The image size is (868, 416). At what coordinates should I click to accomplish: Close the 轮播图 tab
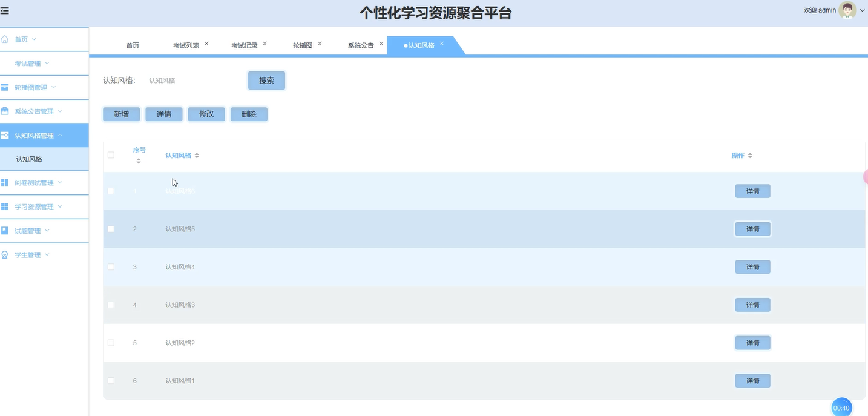point(320,44)
